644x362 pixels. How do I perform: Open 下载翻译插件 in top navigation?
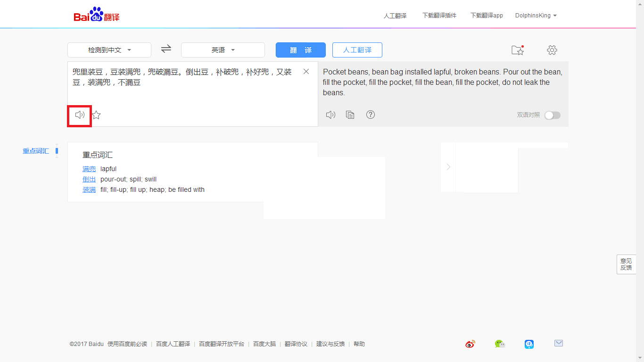[x=439, y=16]
